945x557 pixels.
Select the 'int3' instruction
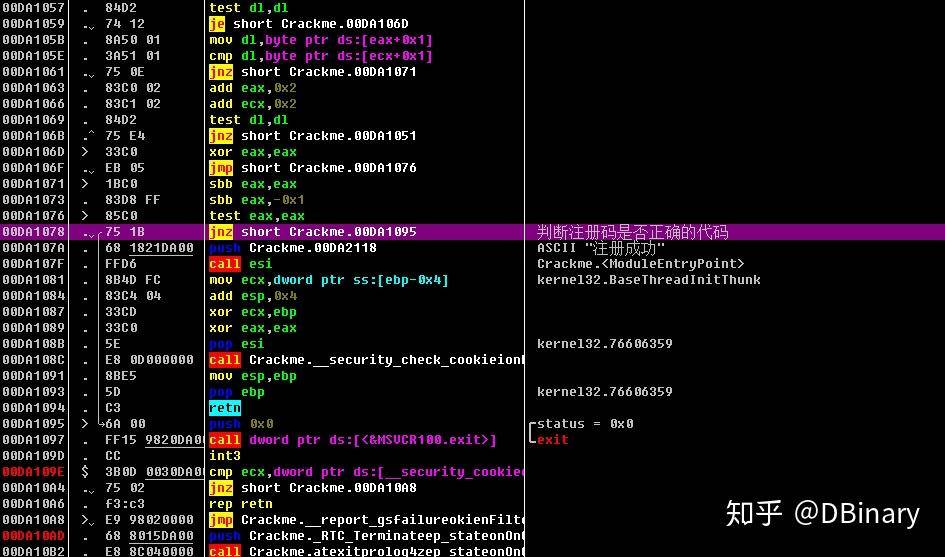225,456
